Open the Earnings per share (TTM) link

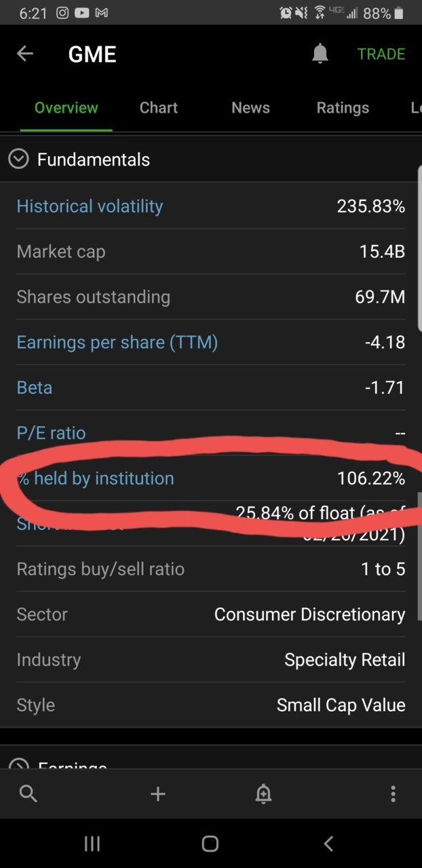(117, 342)
